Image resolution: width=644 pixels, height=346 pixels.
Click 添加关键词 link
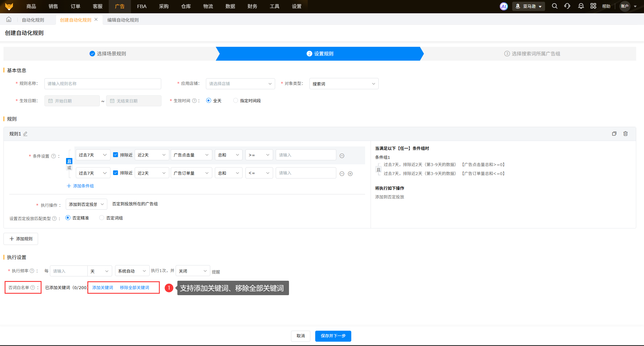(x=102, y=288)
